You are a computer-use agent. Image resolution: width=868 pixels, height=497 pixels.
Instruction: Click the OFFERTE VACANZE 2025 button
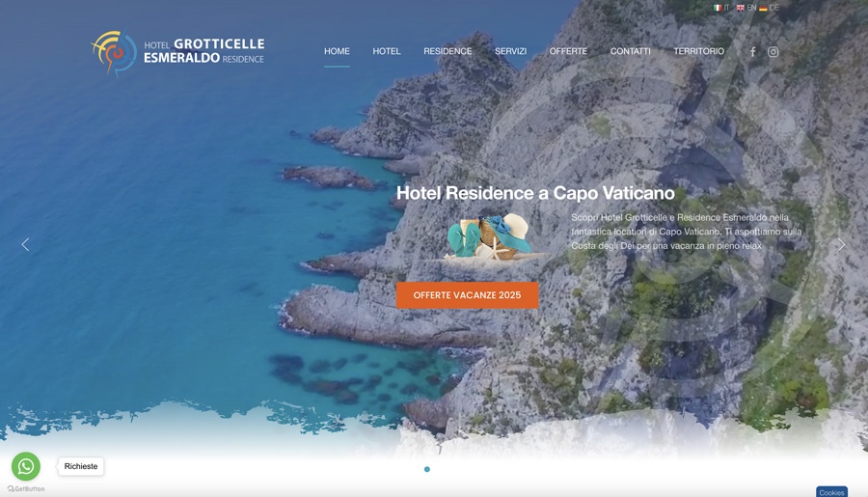click(x=467, y=295)
